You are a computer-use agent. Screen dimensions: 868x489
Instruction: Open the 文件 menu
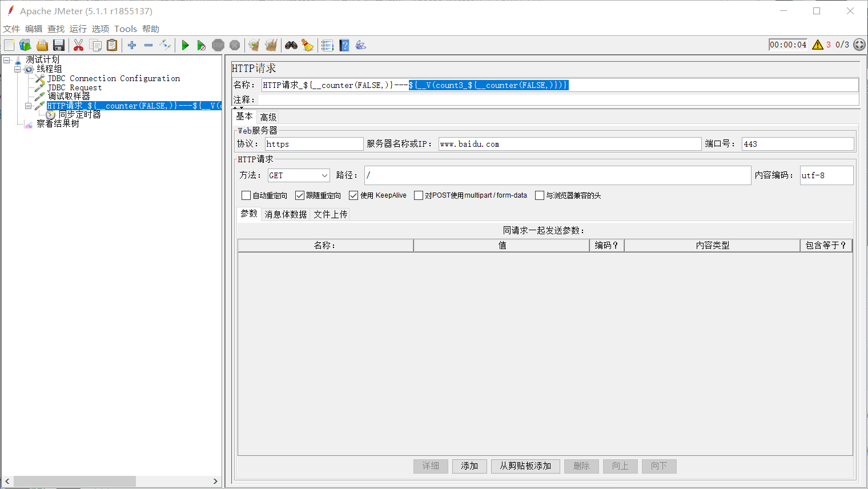pyautogui.click(x=11, y=29)
